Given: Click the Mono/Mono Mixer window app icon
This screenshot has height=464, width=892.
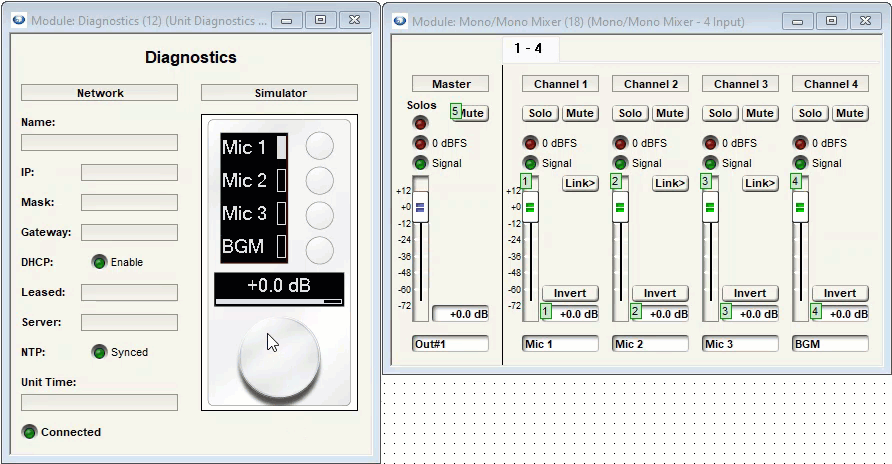Looking at the screenshot, I should 400,21.
